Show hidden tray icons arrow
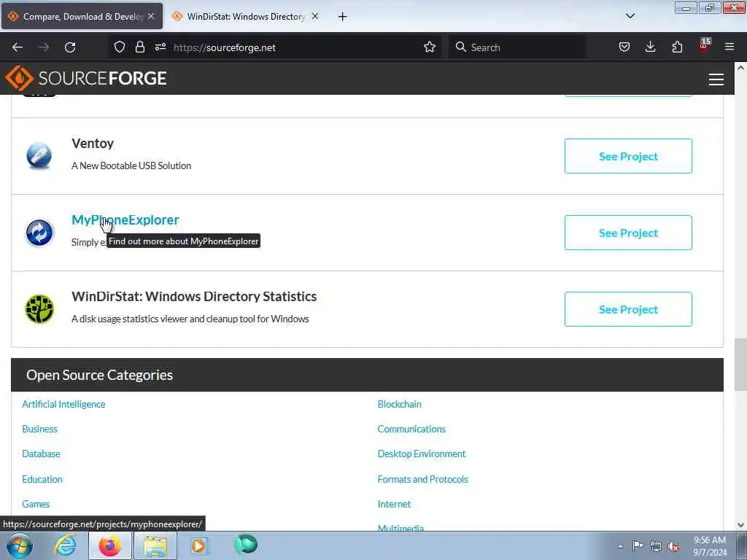This screenshot has width=747, height=560. pyautogui.click(x=620, y=547)
